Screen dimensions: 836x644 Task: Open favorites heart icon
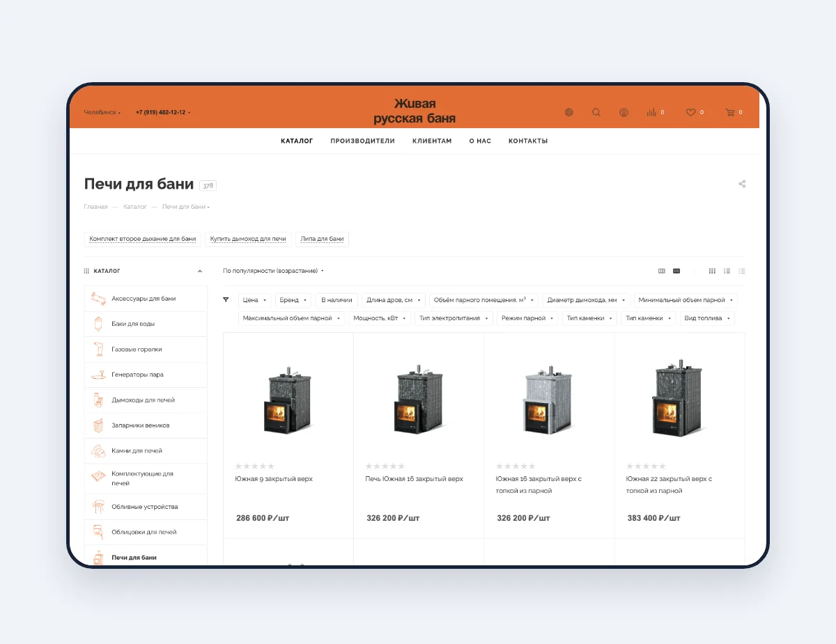click(690, 112)
